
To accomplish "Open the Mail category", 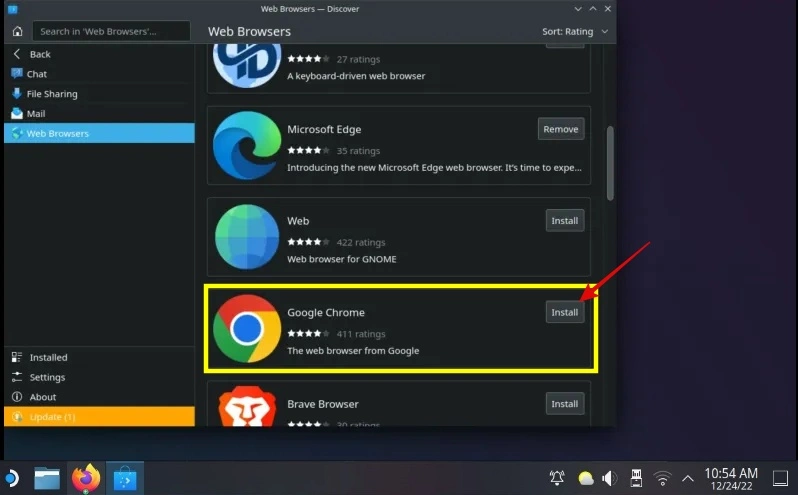I will tap(99, 113).
